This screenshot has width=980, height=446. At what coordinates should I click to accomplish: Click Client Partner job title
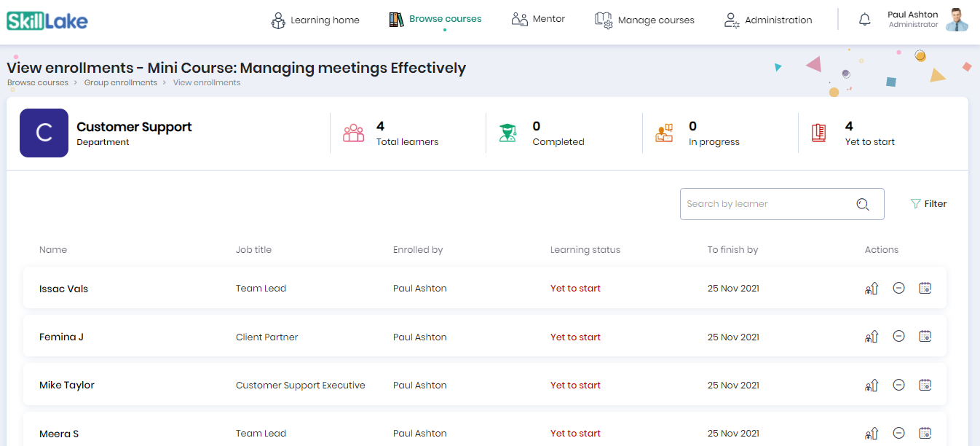[267, 337]
